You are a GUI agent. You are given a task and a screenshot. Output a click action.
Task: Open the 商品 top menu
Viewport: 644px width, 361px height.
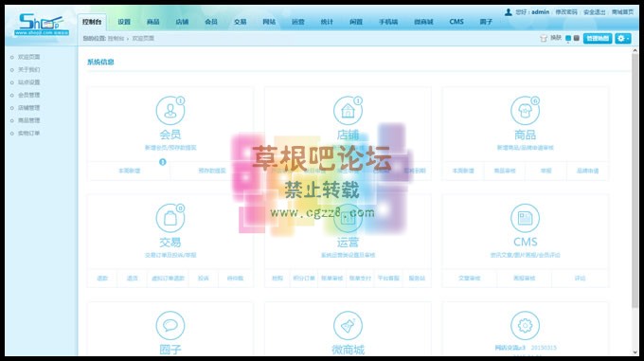pyautogui.click(x=152, y=22)
